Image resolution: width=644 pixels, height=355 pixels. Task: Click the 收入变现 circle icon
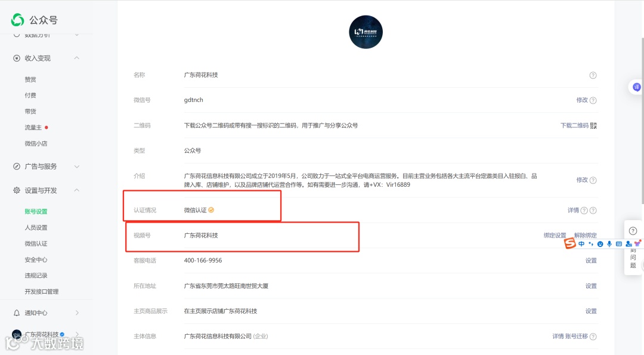(x=17, y=58)
